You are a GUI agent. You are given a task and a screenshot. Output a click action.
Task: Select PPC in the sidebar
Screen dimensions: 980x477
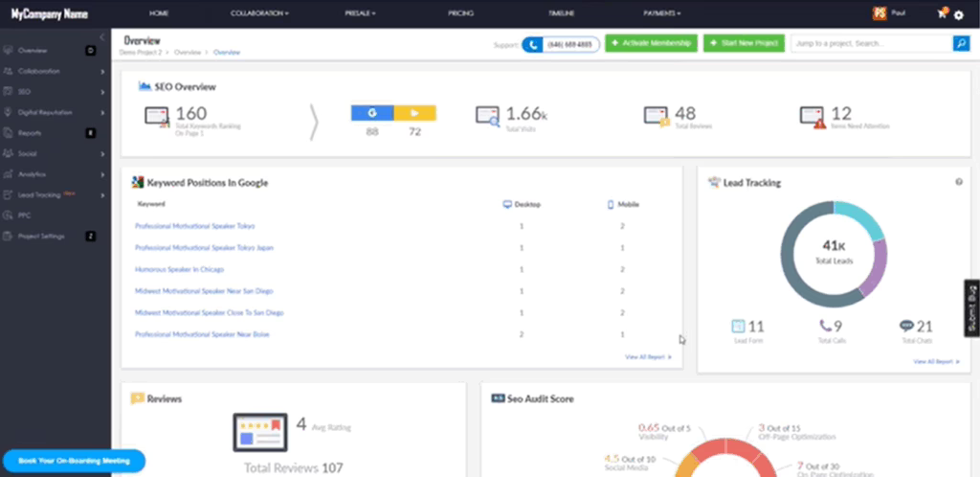tap(24, 216)
